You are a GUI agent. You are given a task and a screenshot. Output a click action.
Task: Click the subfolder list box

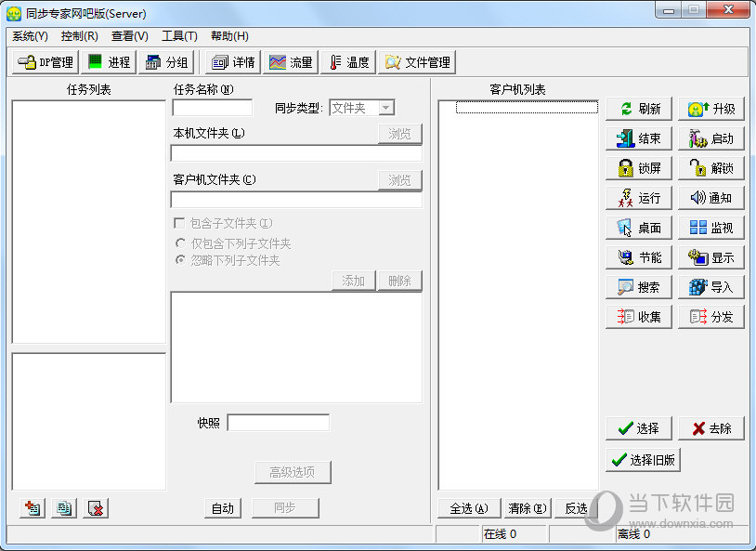click(x=296, y=348)
